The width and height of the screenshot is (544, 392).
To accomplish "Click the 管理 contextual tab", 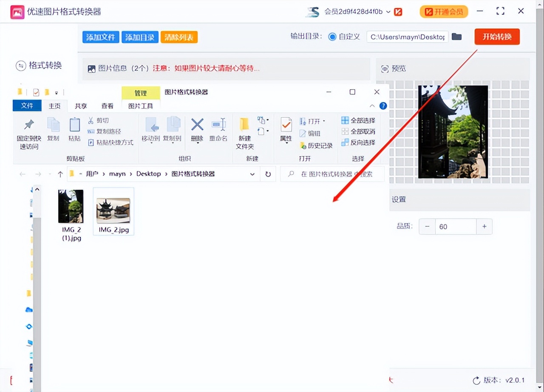I will [x=141, y=93].
